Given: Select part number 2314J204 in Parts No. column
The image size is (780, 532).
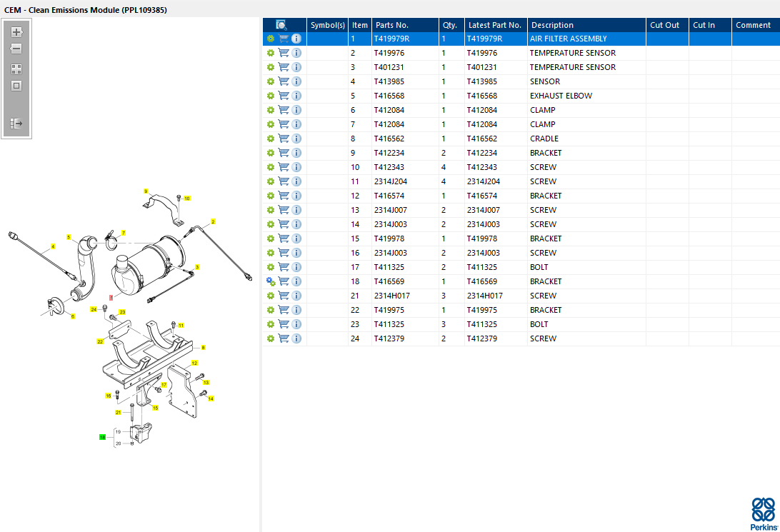Looking at the screenshot, I should (x=391, y=181).
